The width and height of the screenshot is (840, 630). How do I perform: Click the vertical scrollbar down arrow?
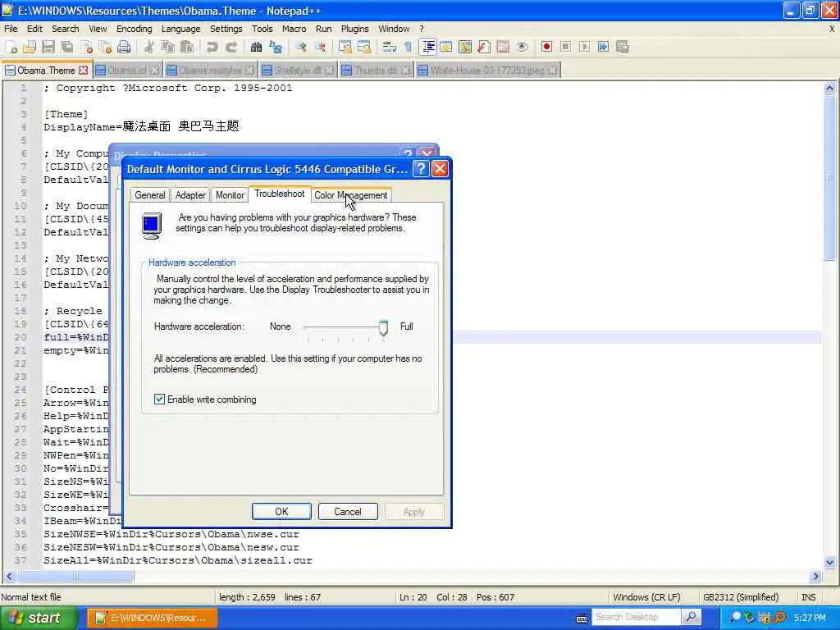(x=830, y=563)
